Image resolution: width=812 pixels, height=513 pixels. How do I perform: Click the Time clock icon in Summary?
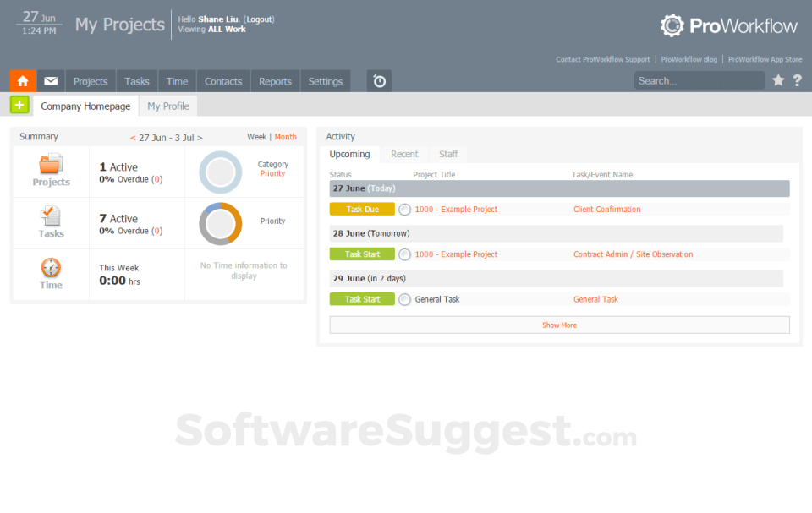[51, 268]
